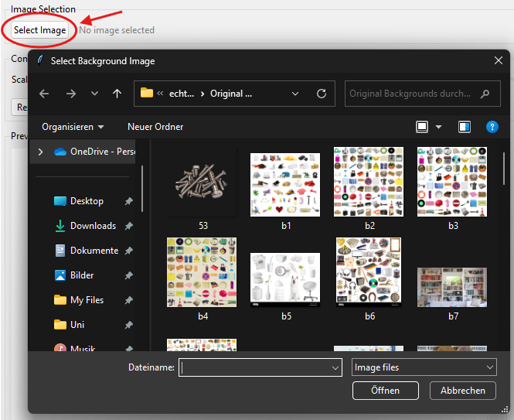
Task: Click the pin icon next to Dokumente
Action: tap(129, 251)
